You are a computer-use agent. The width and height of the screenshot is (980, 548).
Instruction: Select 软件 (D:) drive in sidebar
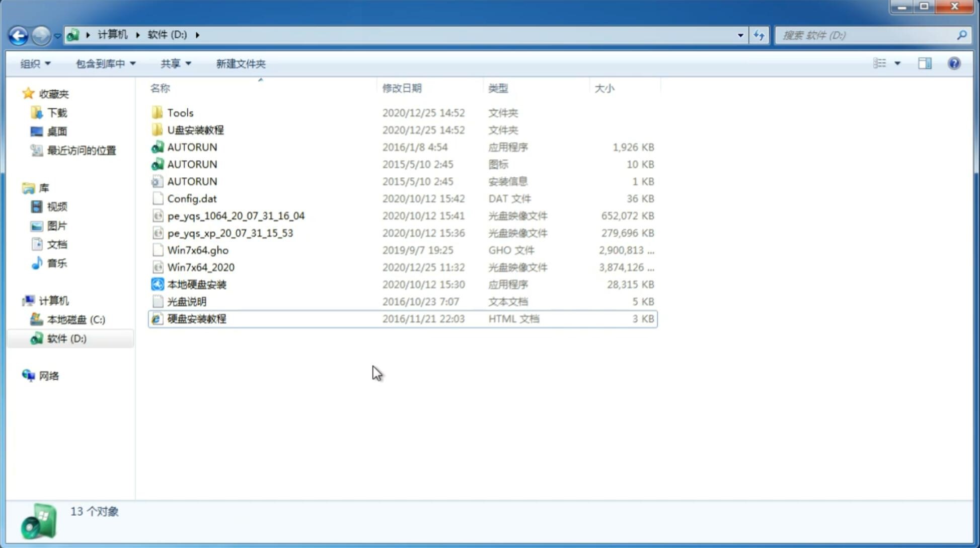[x=66, y=338]
